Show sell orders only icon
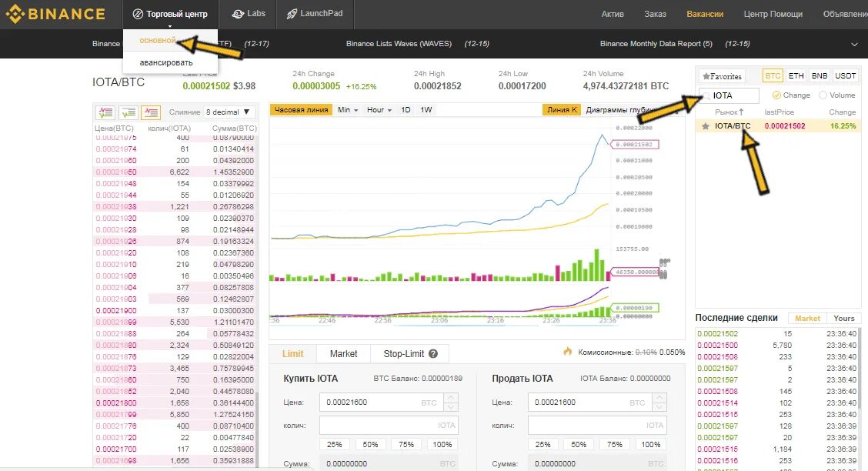The width and height of the screenshot is (868, 471). pyautogui.click(x=151, y=112)
